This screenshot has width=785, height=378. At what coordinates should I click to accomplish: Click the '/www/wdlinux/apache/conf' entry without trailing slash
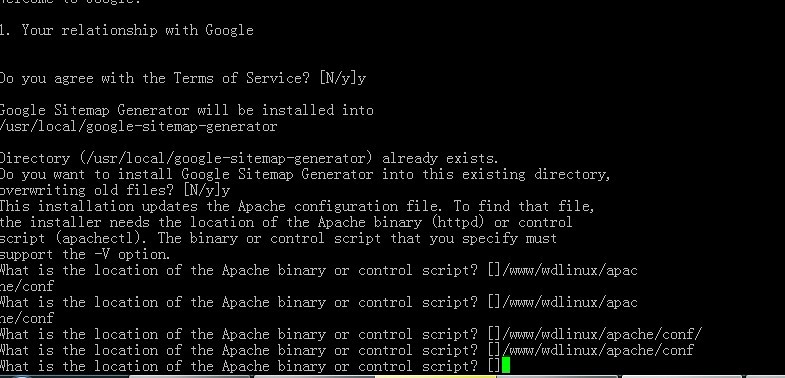click(x=598, y=350)
